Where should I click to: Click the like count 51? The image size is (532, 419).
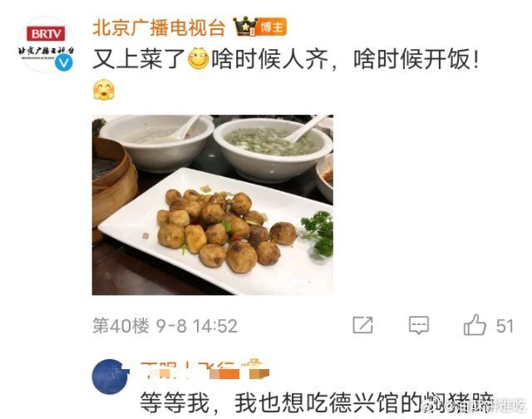505,326
